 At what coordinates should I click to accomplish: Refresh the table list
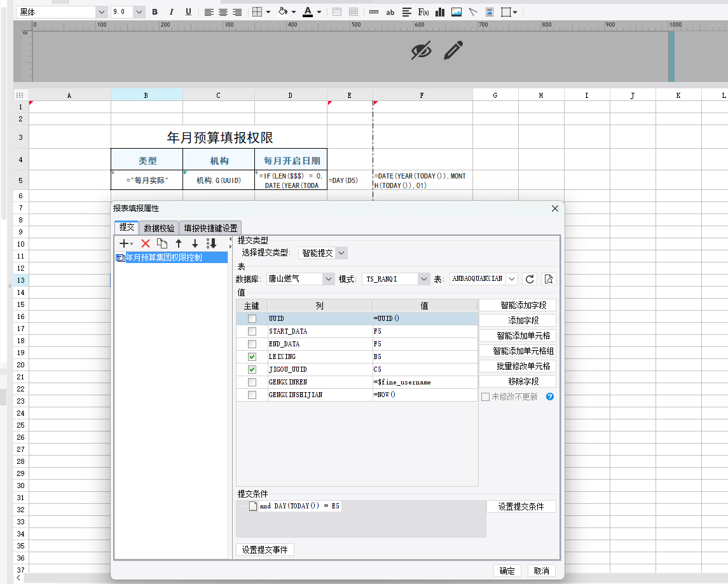pyautogui.click(x=530, y=279)
